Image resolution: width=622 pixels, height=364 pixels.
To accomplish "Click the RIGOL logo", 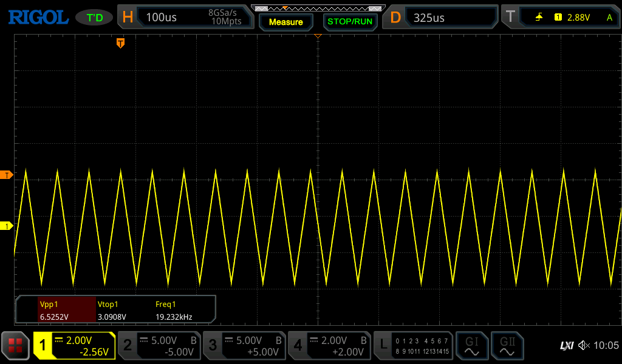I will pyautogui.click(x=38, y=18).
